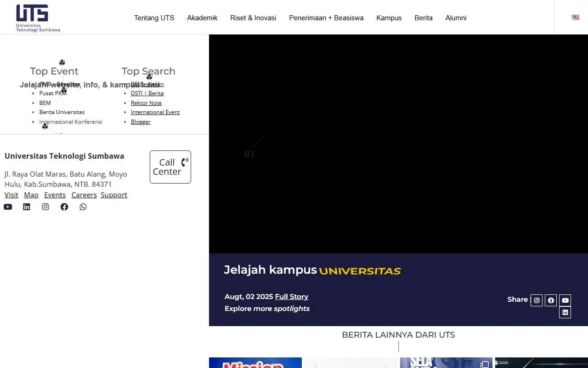Share via LinkedIn icon in spotlight banner
The height and width of the screenshot is (368, 588).
point(565,312)
